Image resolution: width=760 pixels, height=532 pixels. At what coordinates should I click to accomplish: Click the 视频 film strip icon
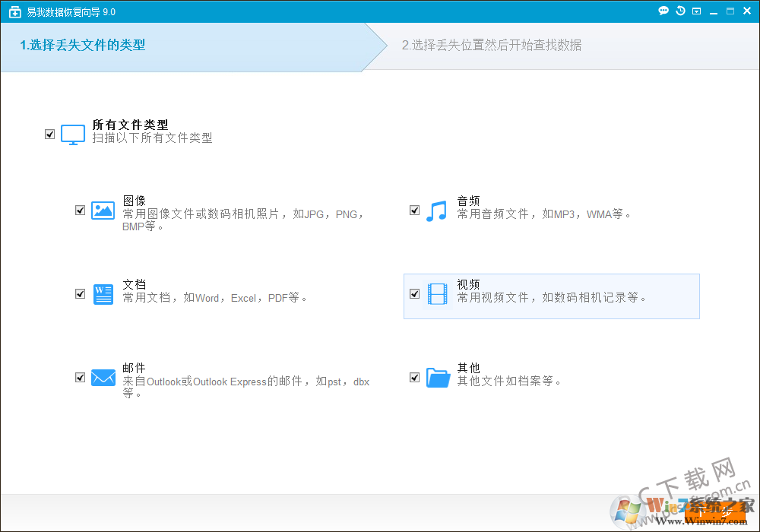point(438,294)
